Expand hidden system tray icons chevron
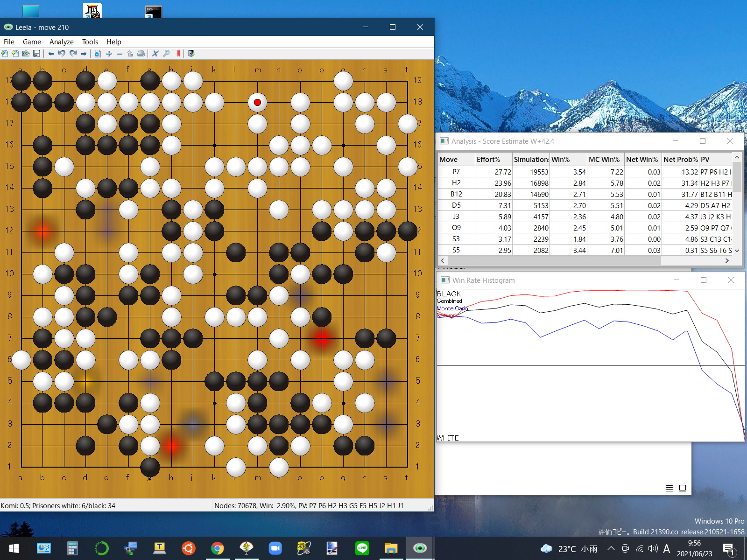 coord(611,549)
